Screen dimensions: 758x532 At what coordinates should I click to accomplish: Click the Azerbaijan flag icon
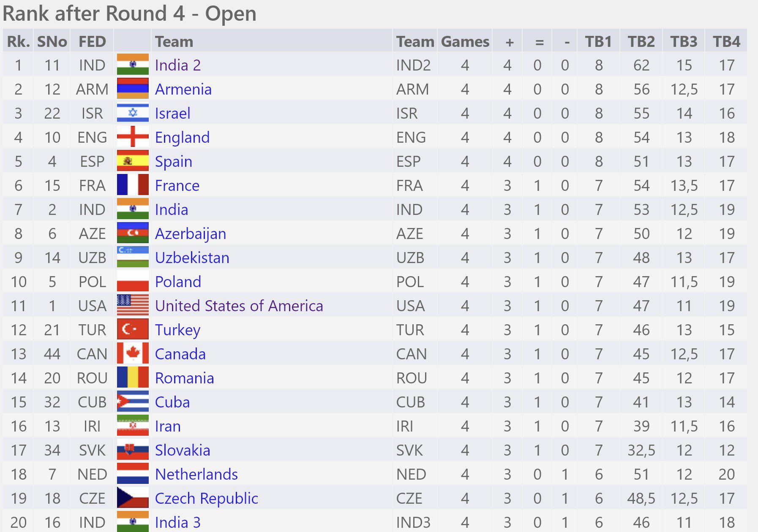133,233
